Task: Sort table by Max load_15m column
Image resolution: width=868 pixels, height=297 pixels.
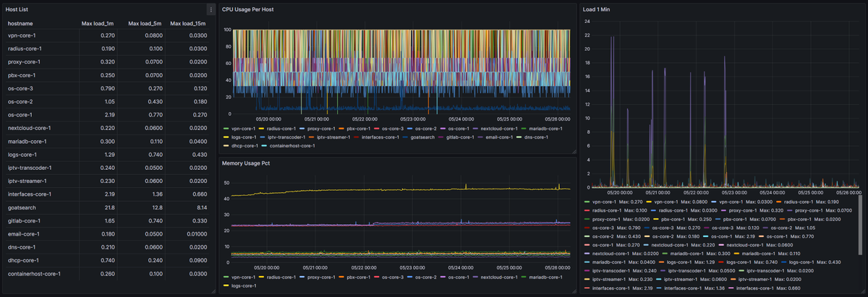Action: (187, 24)
